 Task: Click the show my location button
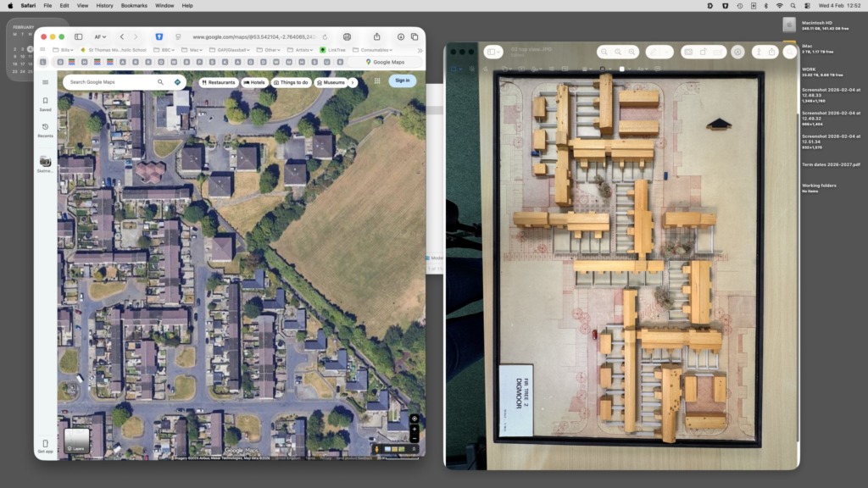click(x=414, y=419)
